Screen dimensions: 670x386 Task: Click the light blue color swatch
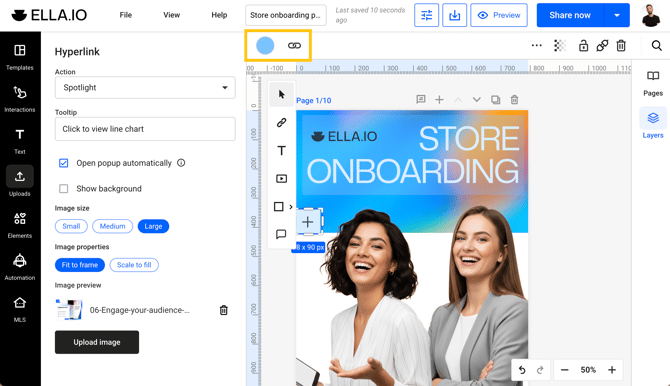point(265,45)
